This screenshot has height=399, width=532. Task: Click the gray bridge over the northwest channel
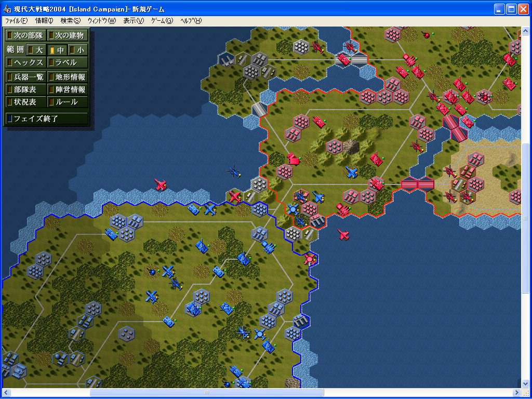(x=260, y=109)
